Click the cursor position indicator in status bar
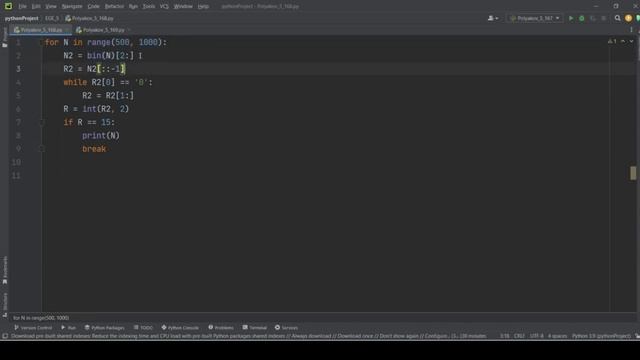Image resolution: width=640 pixels, height=360 pixels. pyautogui.click(x=504, y=336)
